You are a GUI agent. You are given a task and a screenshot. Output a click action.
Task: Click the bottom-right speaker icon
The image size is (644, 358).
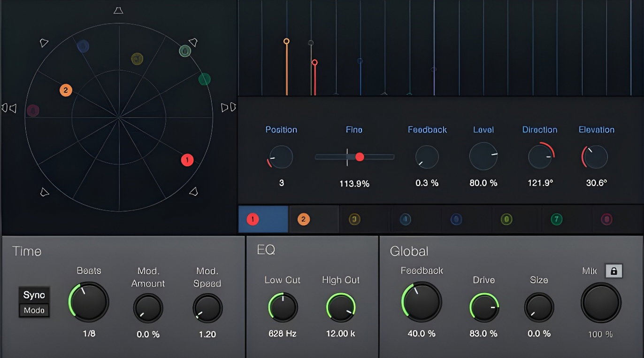point(193,191)
